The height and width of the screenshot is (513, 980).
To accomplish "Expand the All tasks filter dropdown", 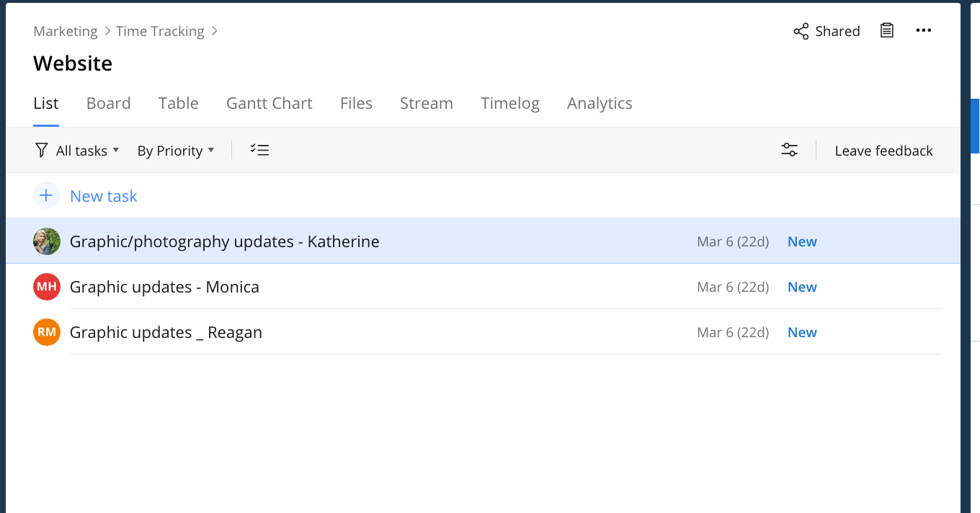I will tap(86, 151).
